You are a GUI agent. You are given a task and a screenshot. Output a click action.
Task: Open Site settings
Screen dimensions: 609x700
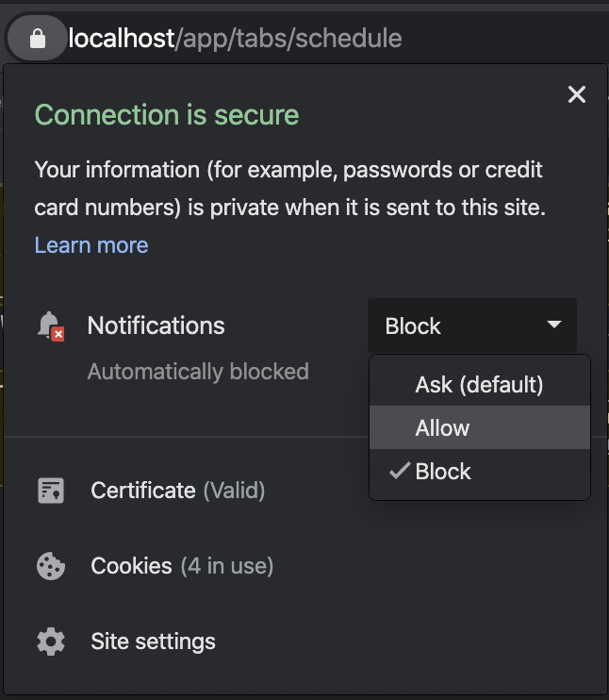[153, 642]
